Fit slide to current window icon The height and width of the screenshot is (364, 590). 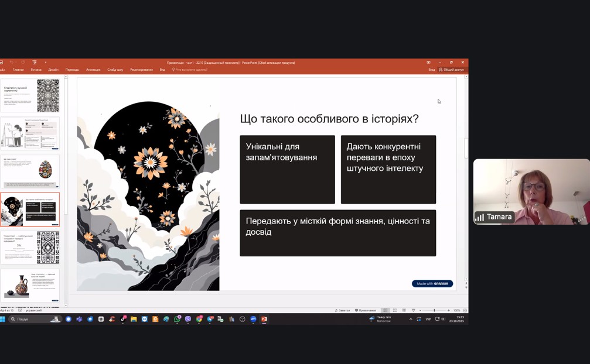[x=465, y=310]
